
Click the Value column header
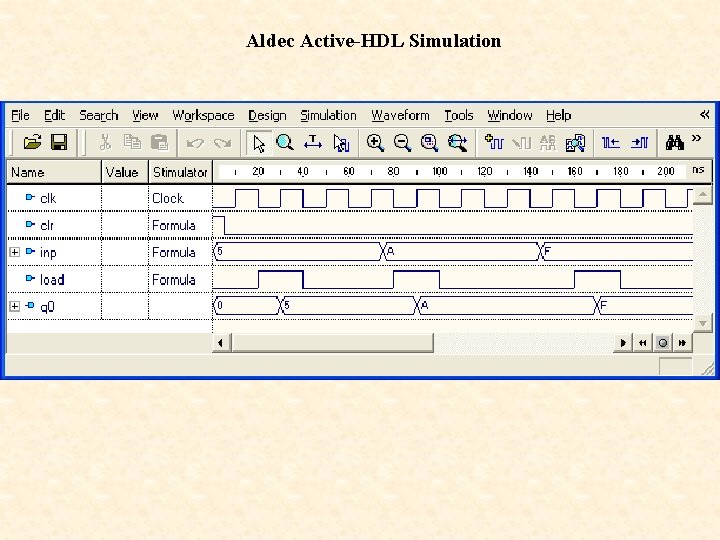pos(125,172)
